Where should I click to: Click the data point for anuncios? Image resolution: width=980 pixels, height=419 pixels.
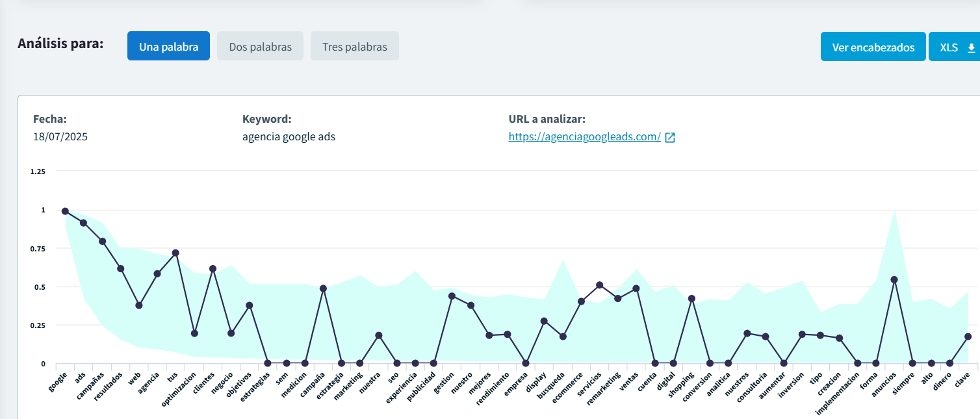click(x=894, y=279)
